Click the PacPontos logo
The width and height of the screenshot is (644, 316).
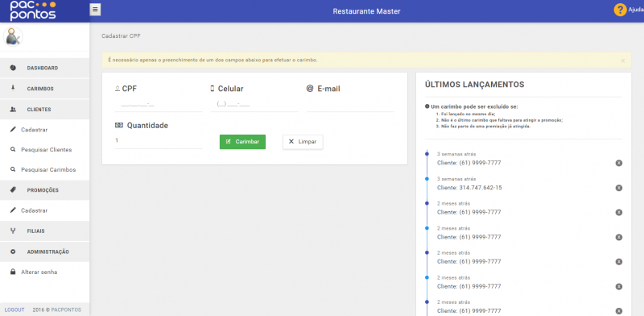33,10
